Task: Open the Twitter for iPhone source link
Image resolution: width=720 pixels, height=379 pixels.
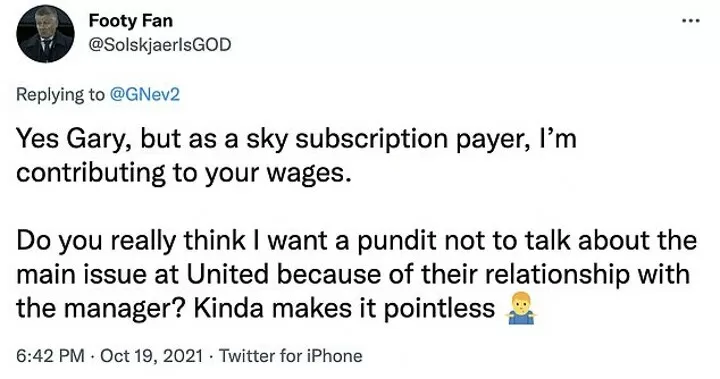Action: click(x=290, y=356)
